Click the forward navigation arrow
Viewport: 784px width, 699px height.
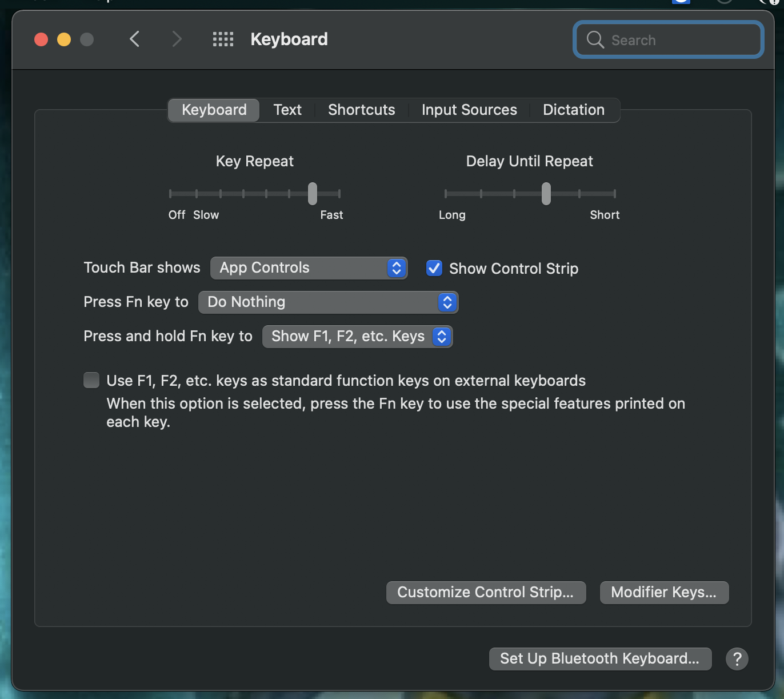click(x=177, y=39)
